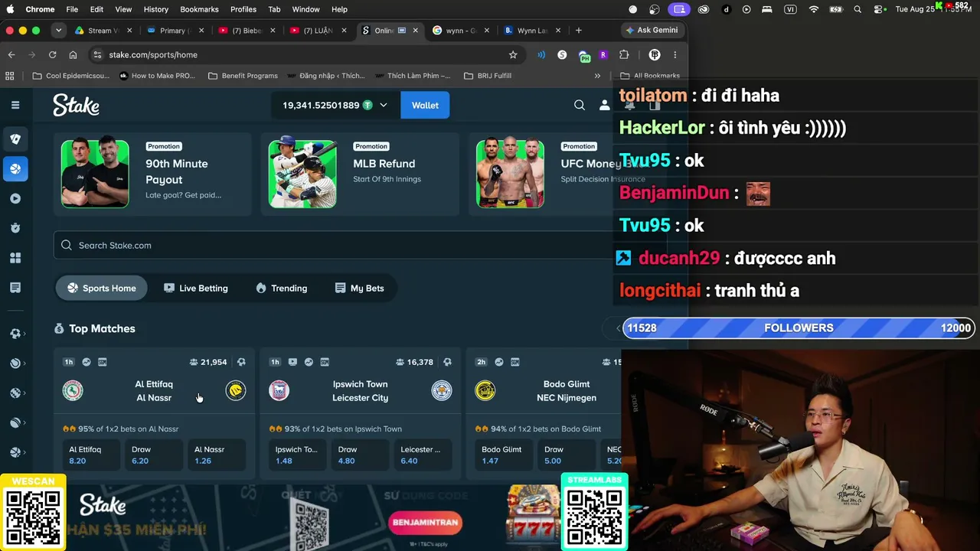
Task: Click the wallet balance 19,341.52501889
Action: [x=321, y=105]
